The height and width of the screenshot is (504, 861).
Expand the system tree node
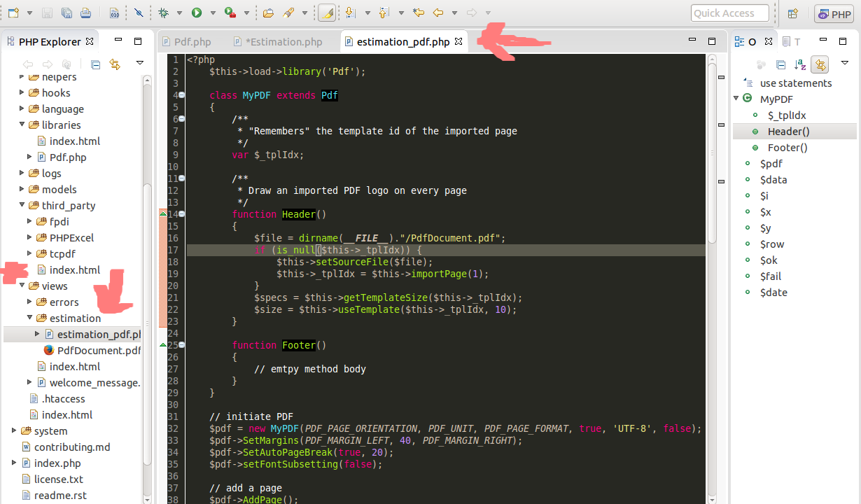pos(14,430)
